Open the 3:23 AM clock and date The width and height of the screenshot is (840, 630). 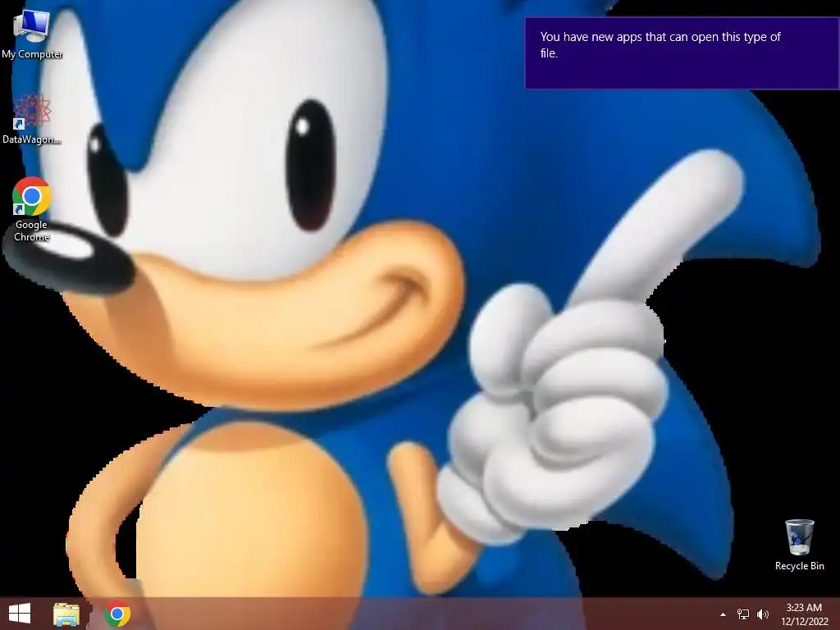pos(804,614)
